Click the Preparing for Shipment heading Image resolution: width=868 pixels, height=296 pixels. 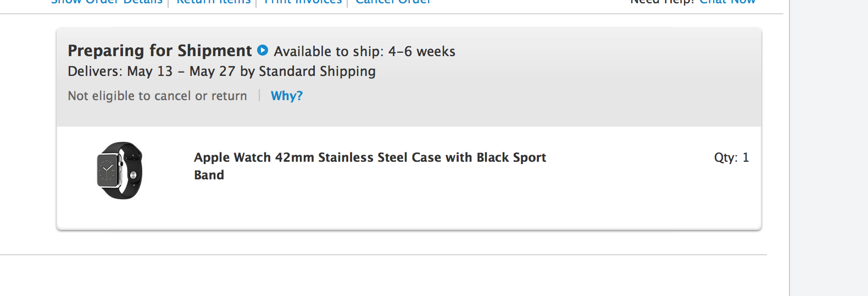pyautogui.click(x=159, y=51)
